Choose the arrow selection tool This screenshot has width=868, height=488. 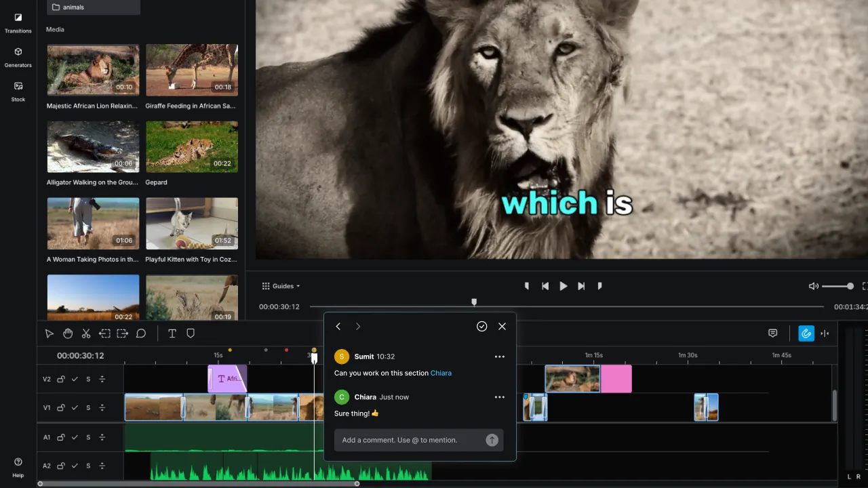[50, 333]
